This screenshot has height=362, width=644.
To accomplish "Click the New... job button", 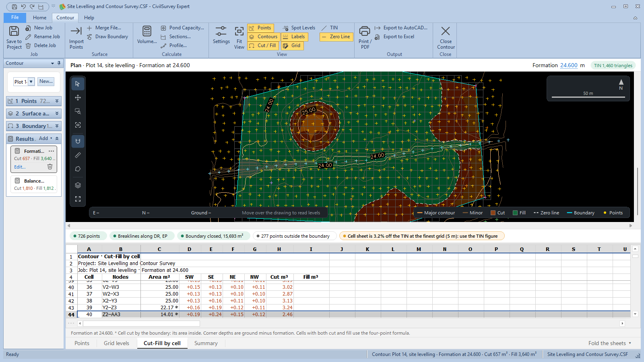I will [46, 81].
